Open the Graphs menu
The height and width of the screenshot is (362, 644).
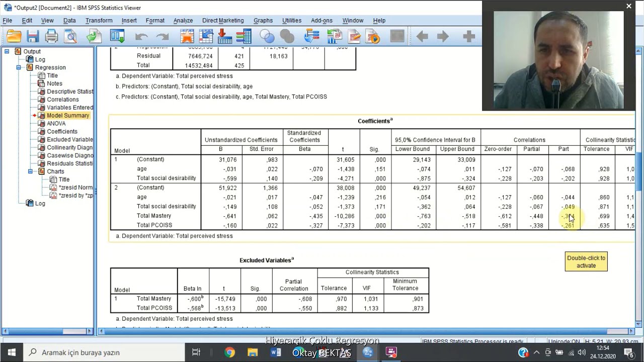tap(263, 21)
